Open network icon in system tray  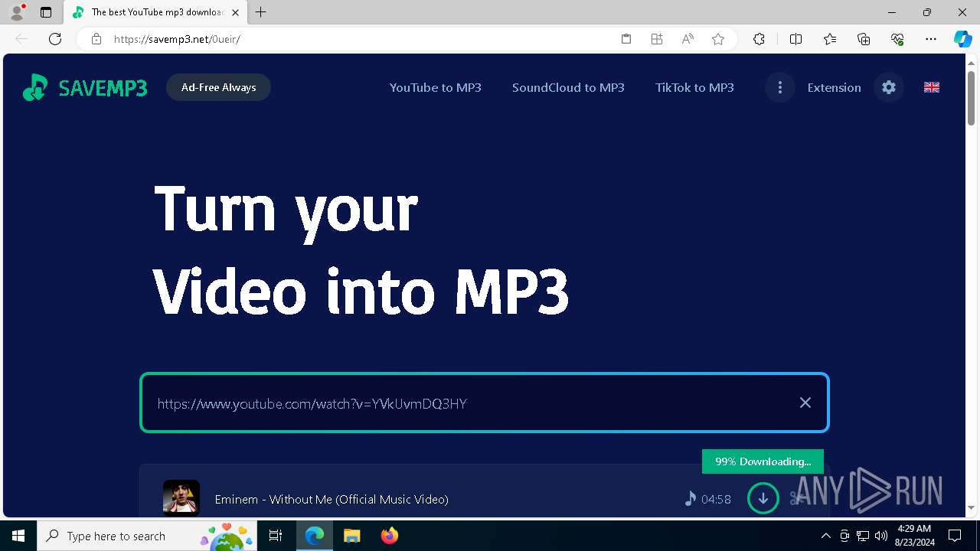(x=863, y=536)
